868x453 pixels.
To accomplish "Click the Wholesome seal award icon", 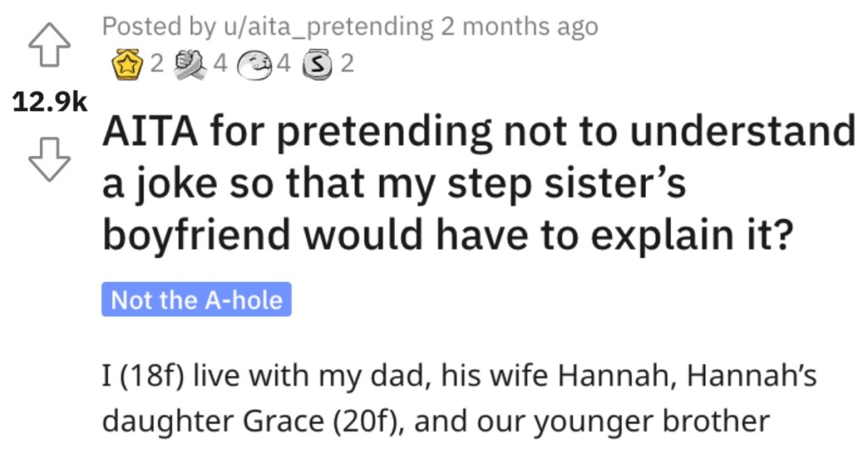I will [254, 66].
